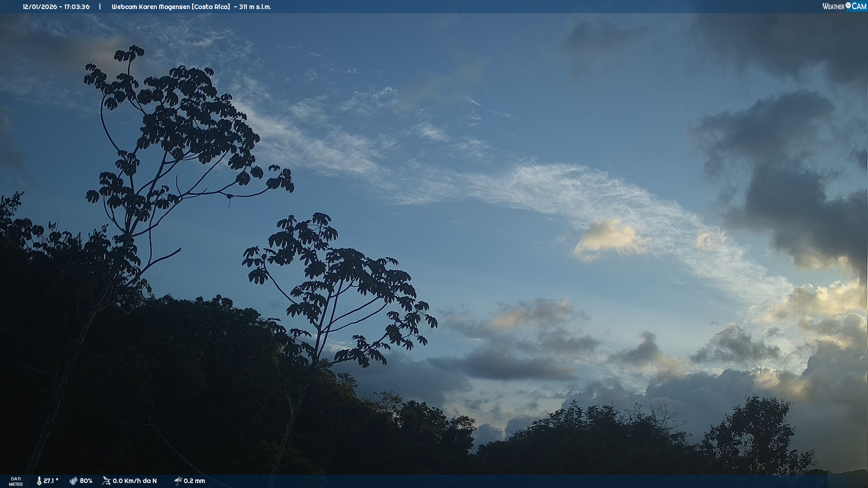Click the 311 m s.l.m. altitude label
Image resolution: width=868 pixels, height=488 pixels.
pos(255,7)
